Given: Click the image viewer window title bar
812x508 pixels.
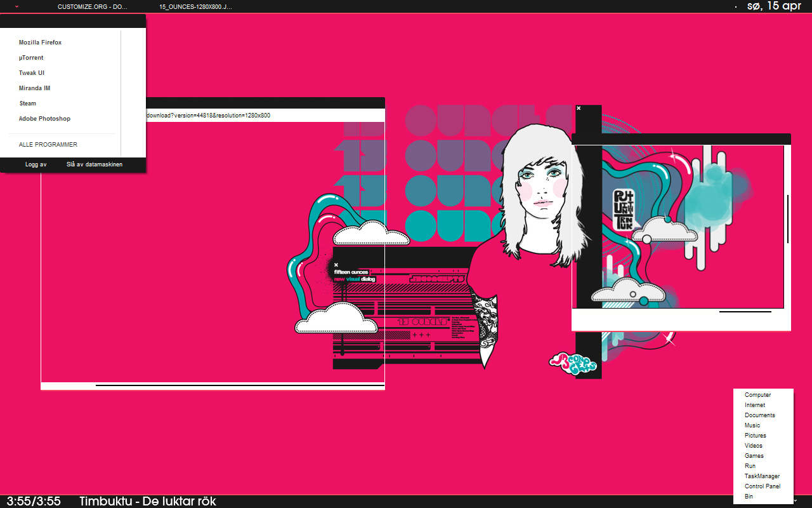Looking at the screenshot, I should [x=681, y=139].
